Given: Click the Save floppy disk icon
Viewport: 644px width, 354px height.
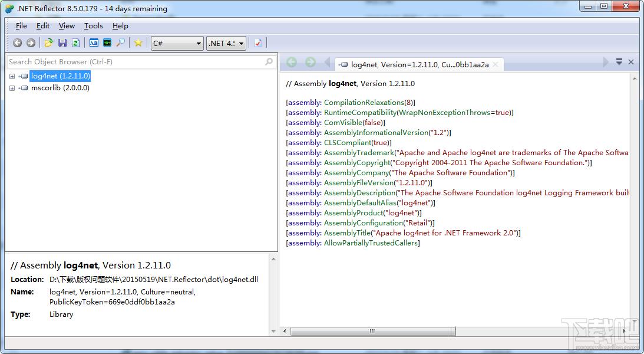Looking at the screenshot, I should (x=62, y=42).
